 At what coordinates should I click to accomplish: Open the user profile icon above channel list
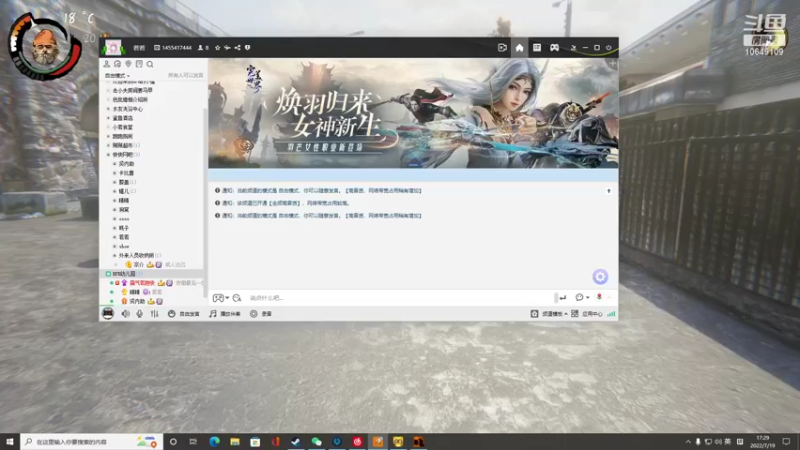coord(107,64)
